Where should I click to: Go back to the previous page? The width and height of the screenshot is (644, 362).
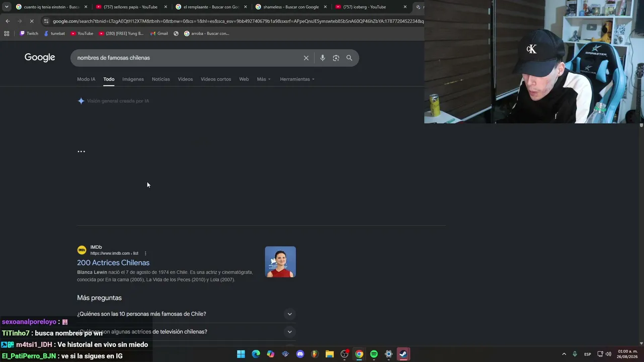[8, 21]
